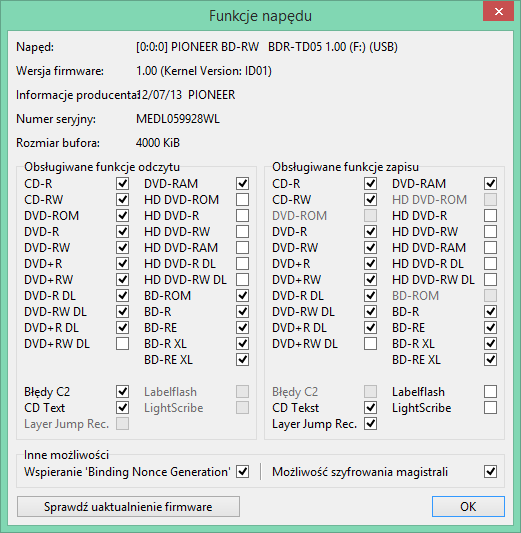Select serial number text MEDL059928WL
521x533 pixels.
pos(178,119)
